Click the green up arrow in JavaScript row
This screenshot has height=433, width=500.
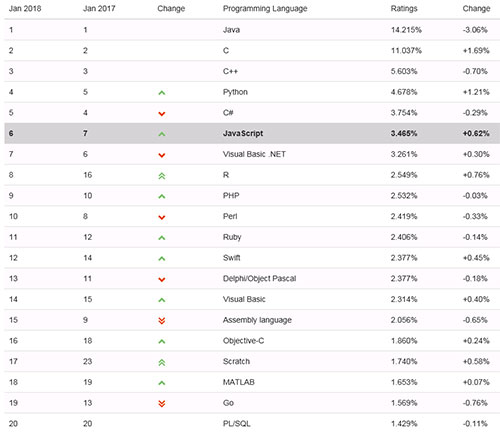(x=162, y=134)
